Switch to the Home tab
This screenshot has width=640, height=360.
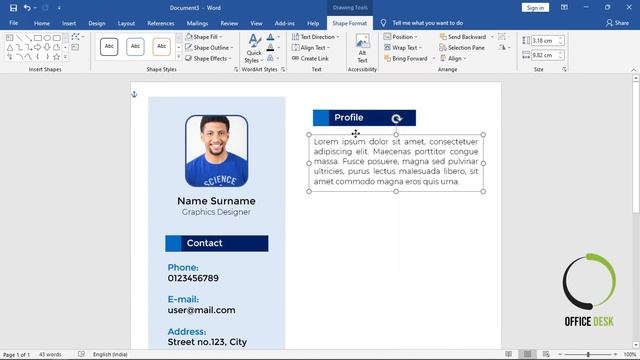[x=42, y=23]
